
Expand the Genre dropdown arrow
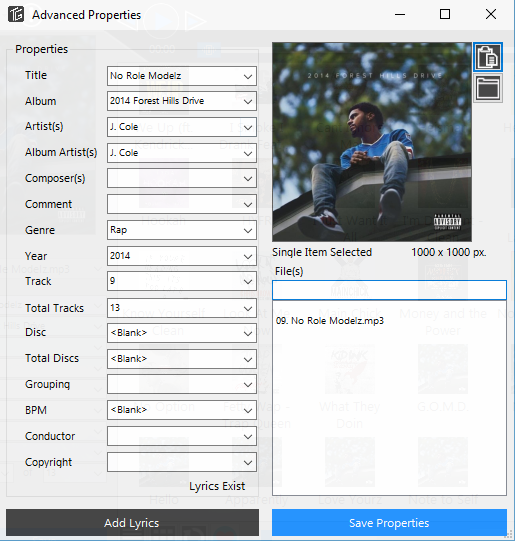click(x=248, y=230)
